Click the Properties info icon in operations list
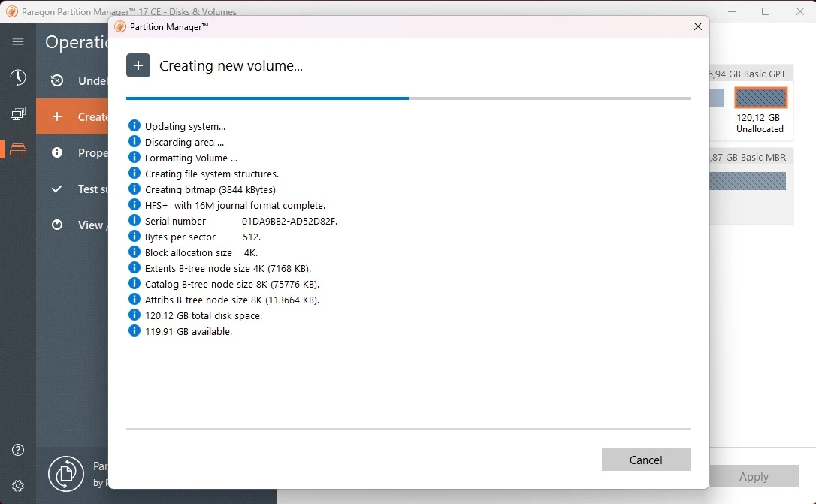816x504 pixels. tap(56, 152)
